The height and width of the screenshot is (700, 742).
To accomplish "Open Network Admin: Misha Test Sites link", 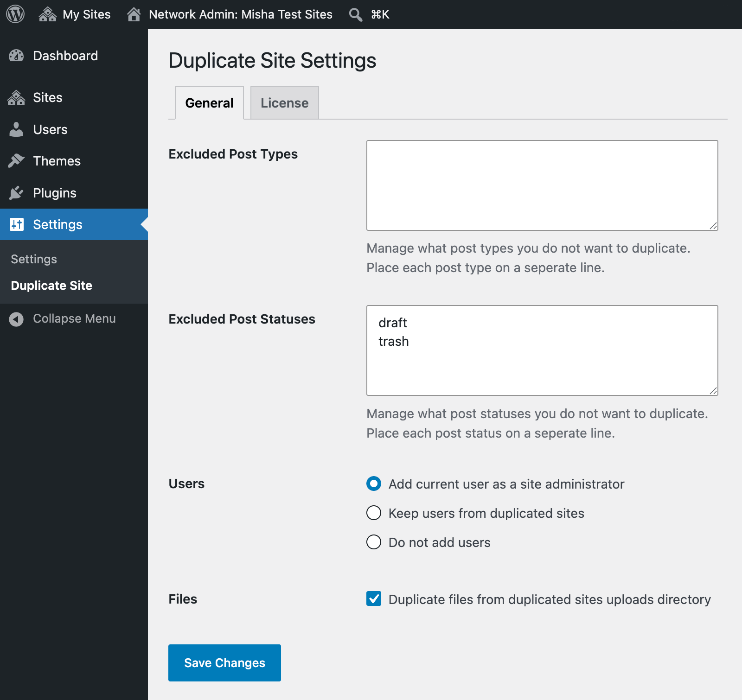I will coord(241,14).
